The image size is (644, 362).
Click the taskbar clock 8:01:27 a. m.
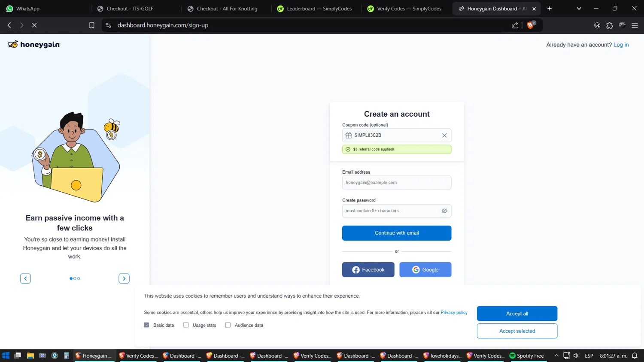tap(613, 356)
